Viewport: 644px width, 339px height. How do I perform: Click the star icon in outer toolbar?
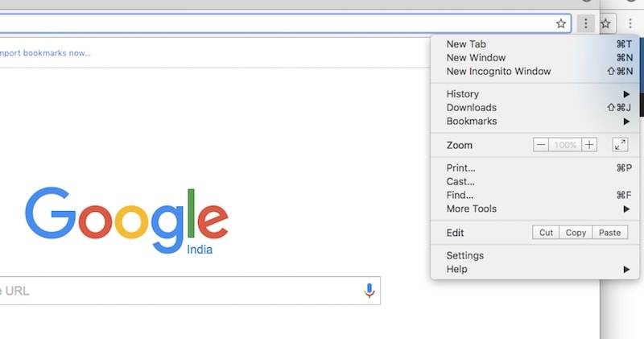pyautogui.click(x=607, y=24)
